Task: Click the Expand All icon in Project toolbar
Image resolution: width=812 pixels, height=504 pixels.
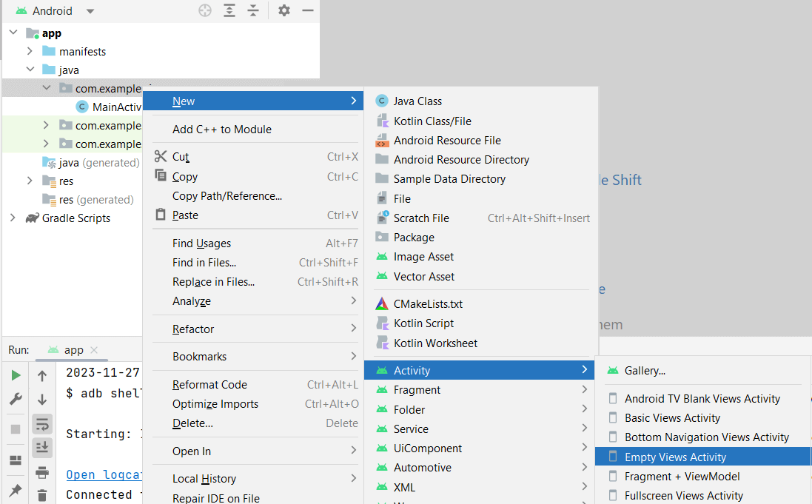Action: [x=229, y=10]
